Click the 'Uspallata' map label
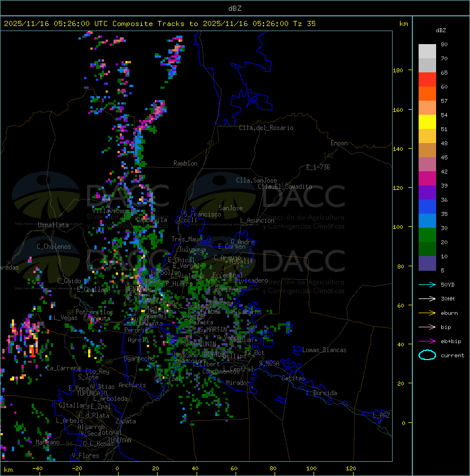The width and height of the screenshot is (470, 476). [53, 225]
